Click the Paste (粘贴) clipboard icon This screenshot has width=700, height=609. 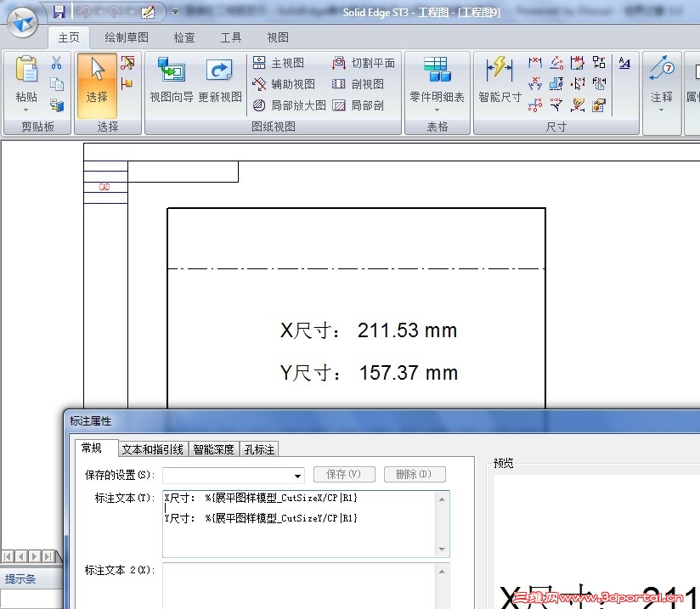point(25,70)
